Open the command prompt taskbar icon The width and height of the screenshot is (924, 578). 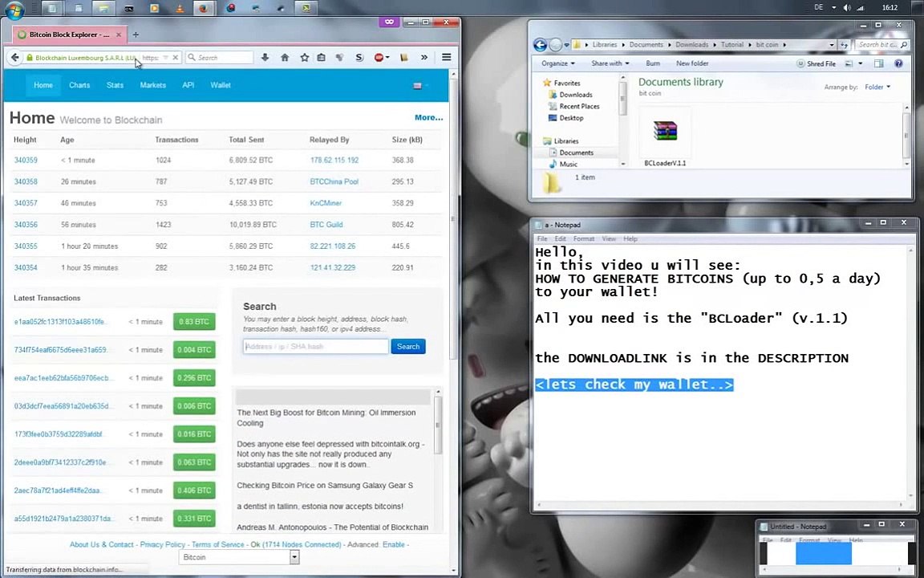tap(128, 8)
